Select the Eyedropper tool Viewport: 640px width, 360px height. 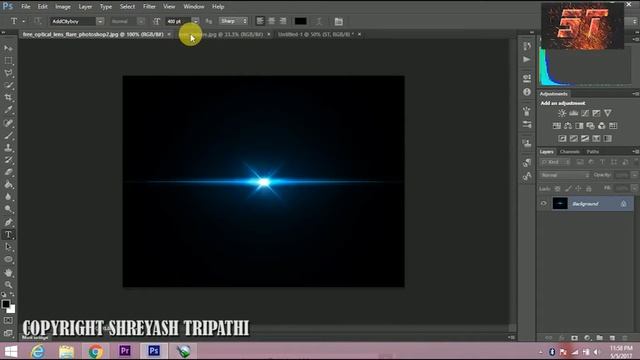8,110
